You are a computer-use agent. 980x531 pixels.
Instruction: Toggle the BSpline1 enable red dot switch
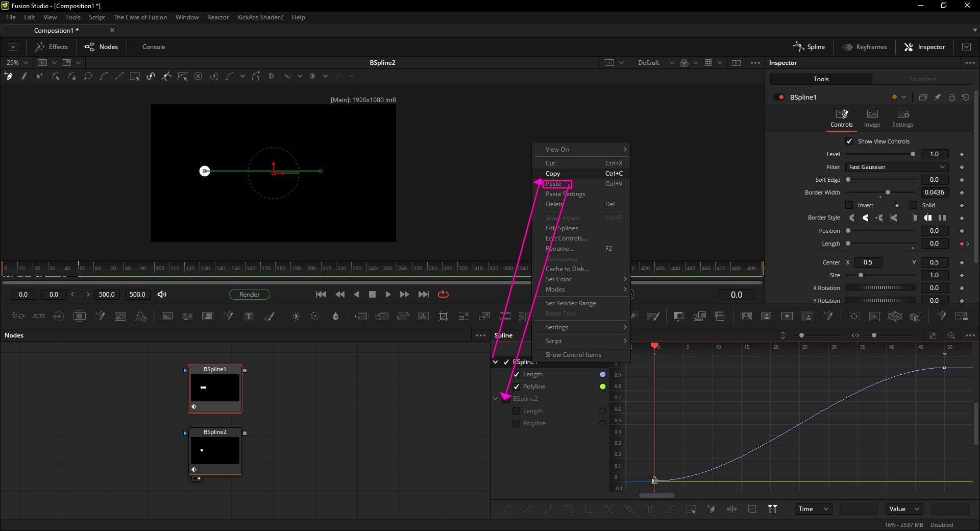coord(780,97)
